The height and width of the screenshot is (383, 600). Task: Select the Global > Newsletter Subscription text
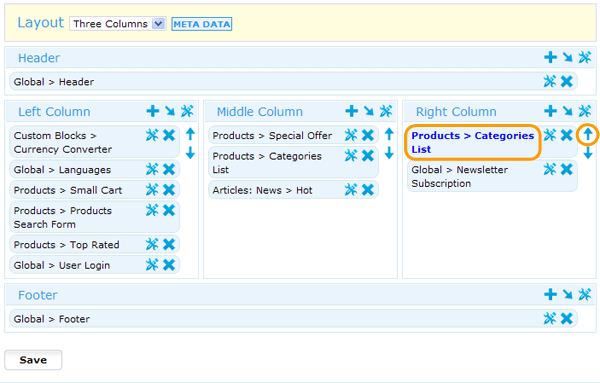(x=460, y=176)
